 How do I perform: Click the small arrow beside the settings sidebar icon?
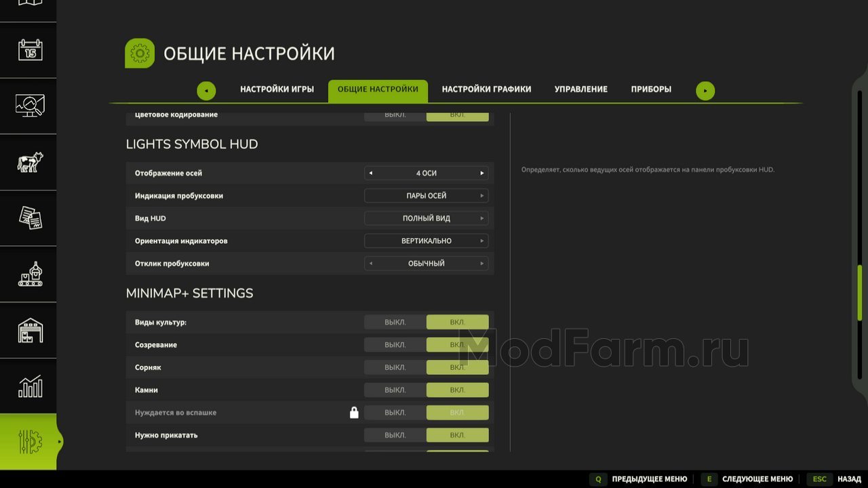60,442
